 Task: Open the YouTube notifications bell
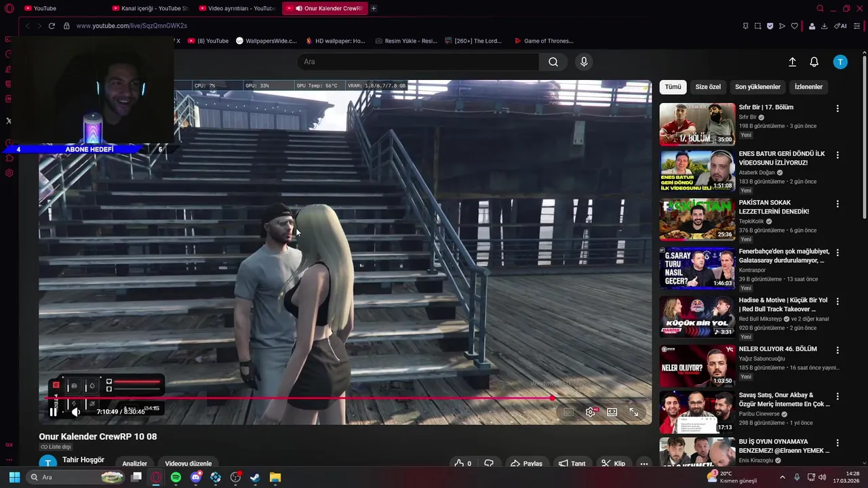pos(814,62)
